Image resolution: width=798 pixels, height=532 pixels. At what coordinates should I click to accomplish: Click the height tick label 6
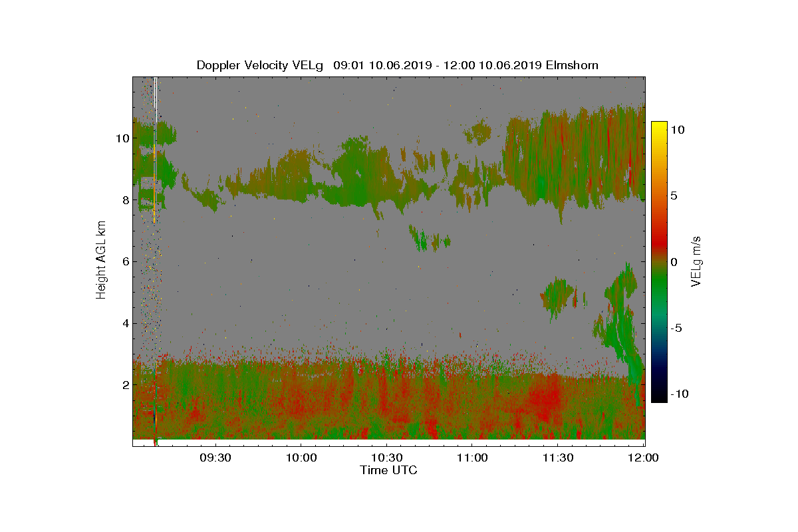124,261
